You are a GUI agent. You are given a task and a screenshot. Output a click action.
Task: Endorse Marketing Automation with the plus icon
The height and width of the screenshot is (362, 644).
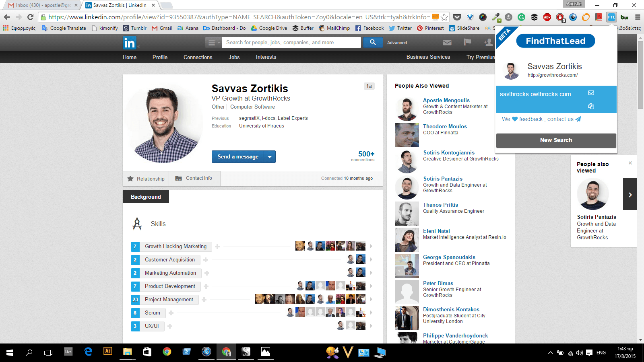[207, 273]
